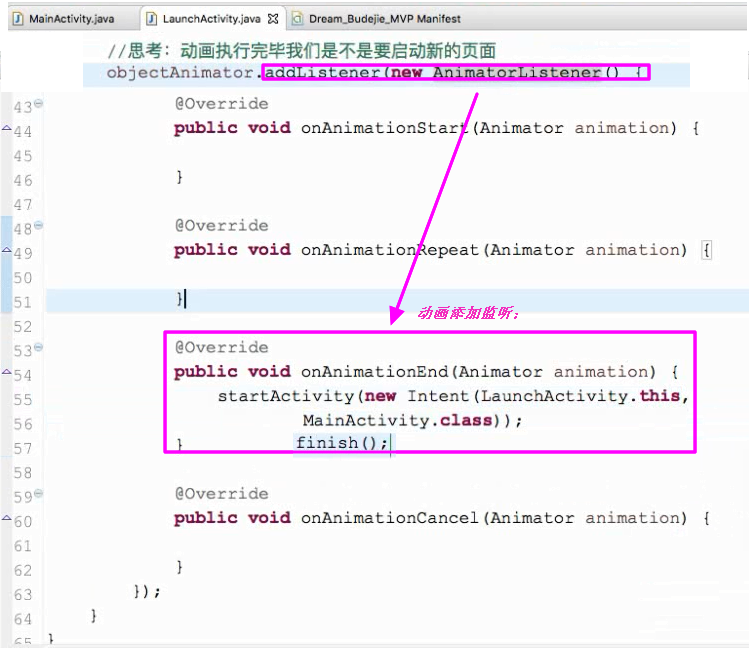
Task: Click the @Override annotation at line 53
Action: 222,347
